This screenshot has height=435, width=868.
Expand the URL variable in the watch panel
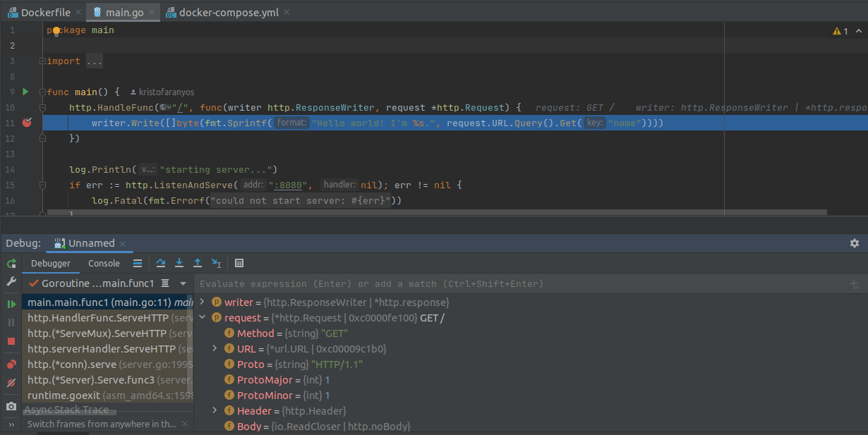214,348
